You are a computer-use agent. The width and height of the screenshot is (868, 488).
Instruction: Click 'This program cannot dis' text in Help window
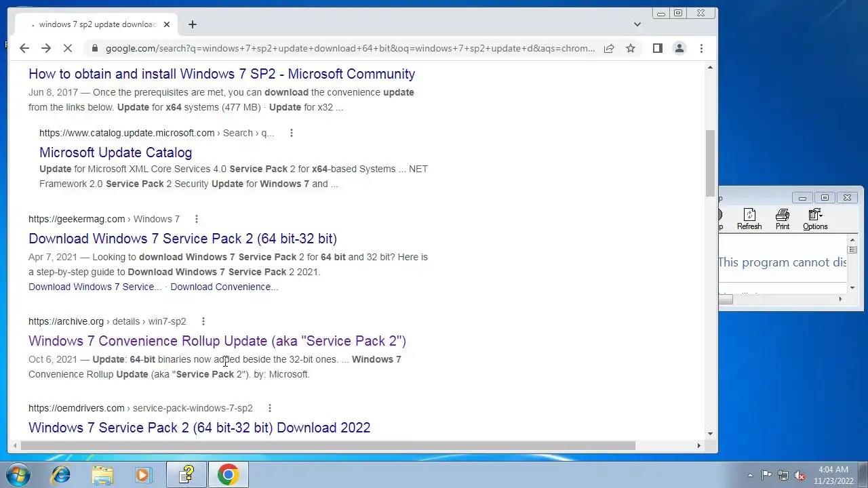(782, 262)
